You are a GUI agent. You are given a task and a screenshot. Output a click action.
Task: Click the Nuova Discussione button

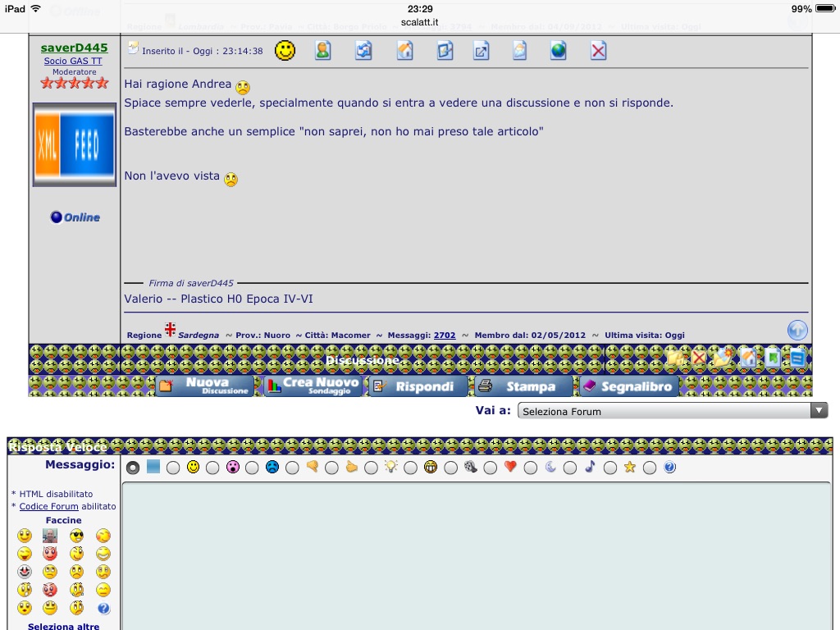pyautogui.click(x=205, y=386)
